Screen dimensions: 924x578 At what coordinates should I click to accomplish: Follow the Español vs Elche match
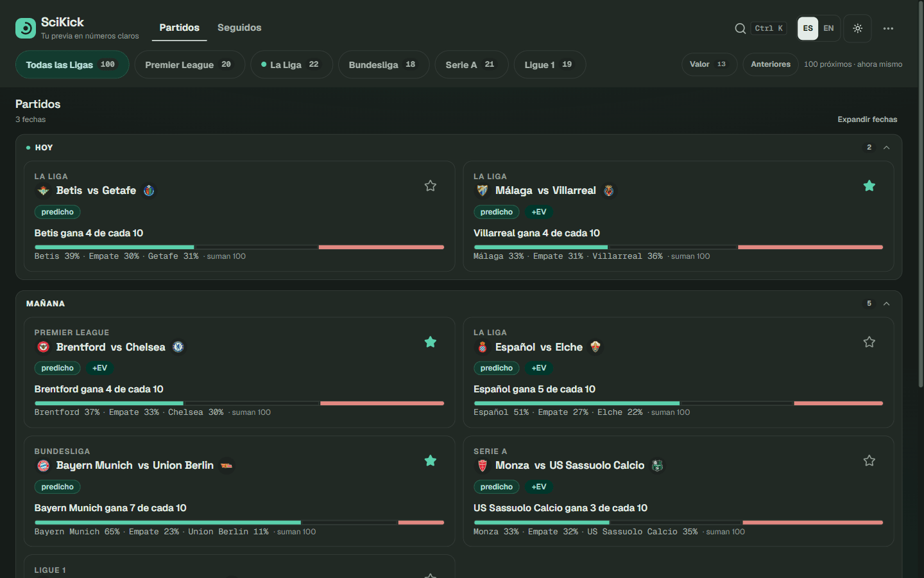[x=869, y=342]
